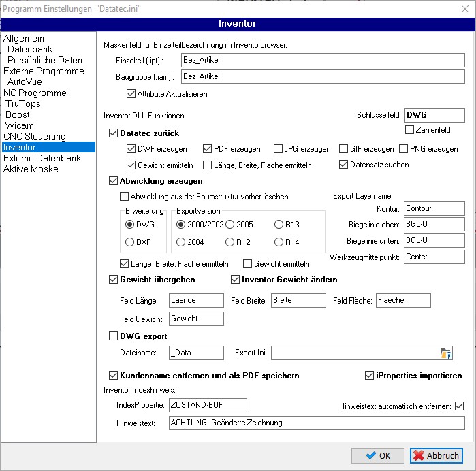Open Externe Datenbank settings
Viewport: 476px width, 471px height.
tap(42, 158)
